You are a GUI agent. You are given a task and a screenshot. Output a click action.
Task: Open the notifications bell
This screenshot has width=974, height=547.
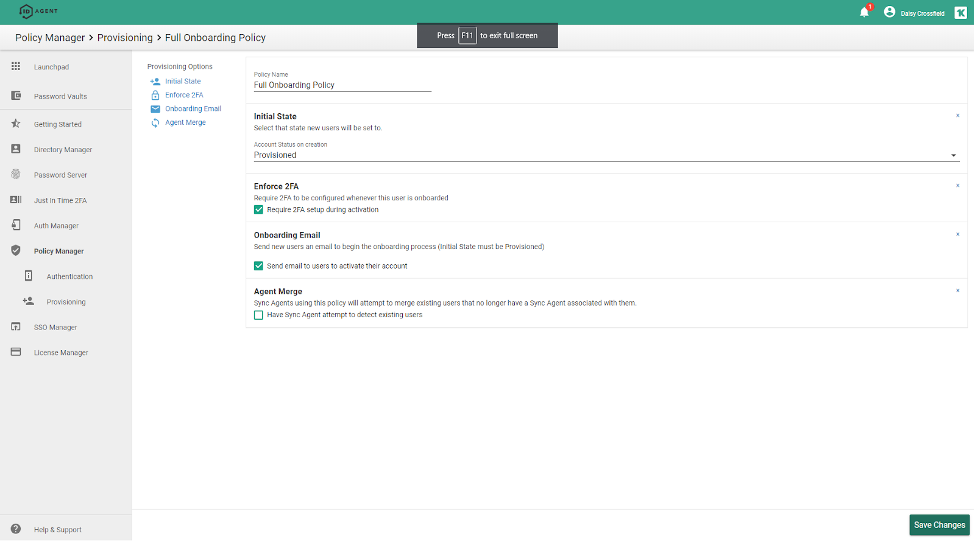[864, 12]
